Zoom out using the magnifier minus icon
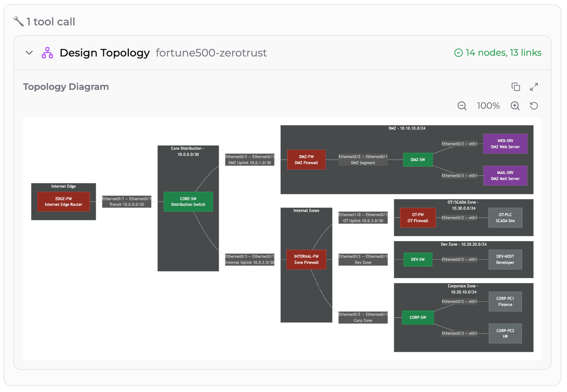 pos(462,106)
